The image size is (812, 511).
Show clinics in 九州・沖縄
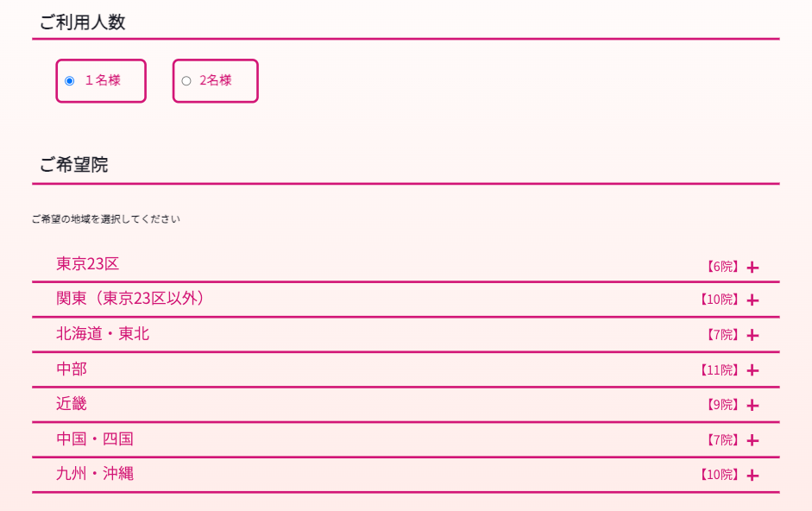(95, 473)
